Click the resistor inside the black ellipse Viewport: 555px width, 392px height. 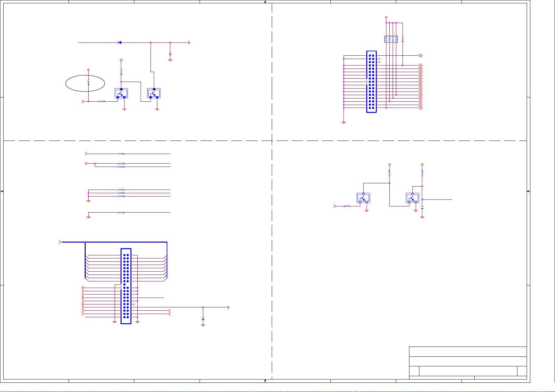pyautogui.click(x=88, y=81)
